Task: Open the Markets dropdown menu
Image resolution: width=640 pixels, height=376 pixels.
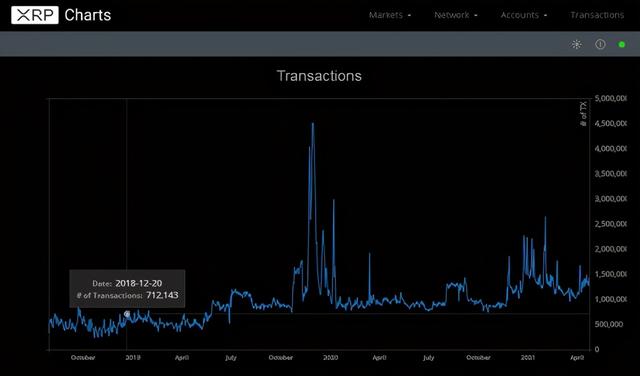Action: click(x=390, y=15)
